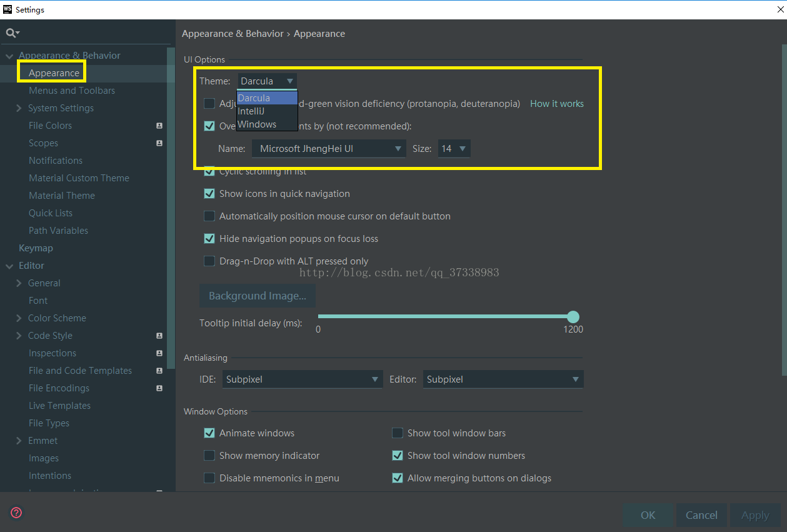
Task: Enable Show tool window bars
Action: [x=398, y=433]
